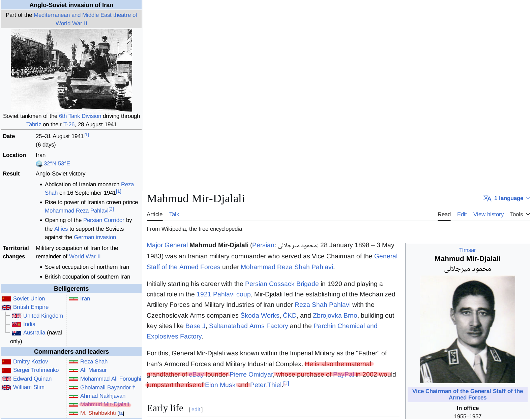
Task: Click the edit link beside Early life
Action: click(x=196, y=410)
